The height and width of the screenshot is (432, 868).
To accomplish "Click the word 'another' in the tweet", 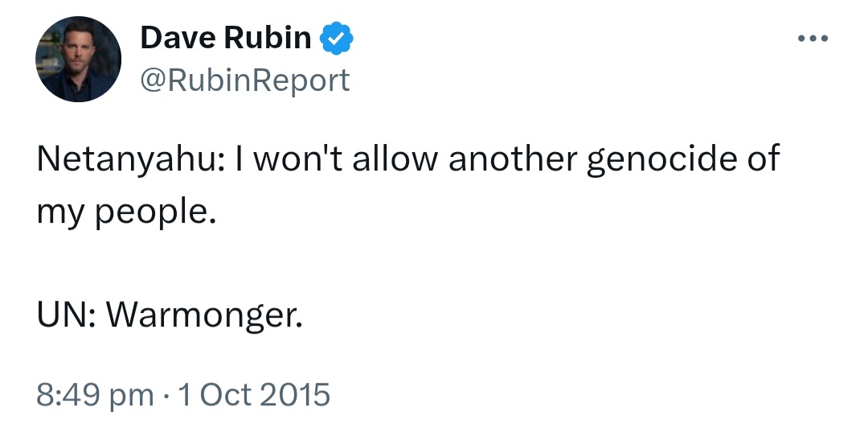I will [513, 158].
